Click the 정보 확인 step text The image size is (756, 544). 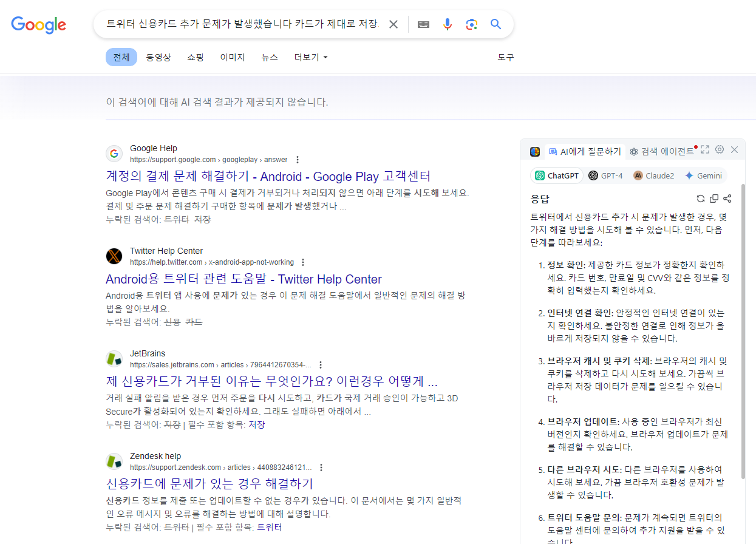(x=638, y=277)
